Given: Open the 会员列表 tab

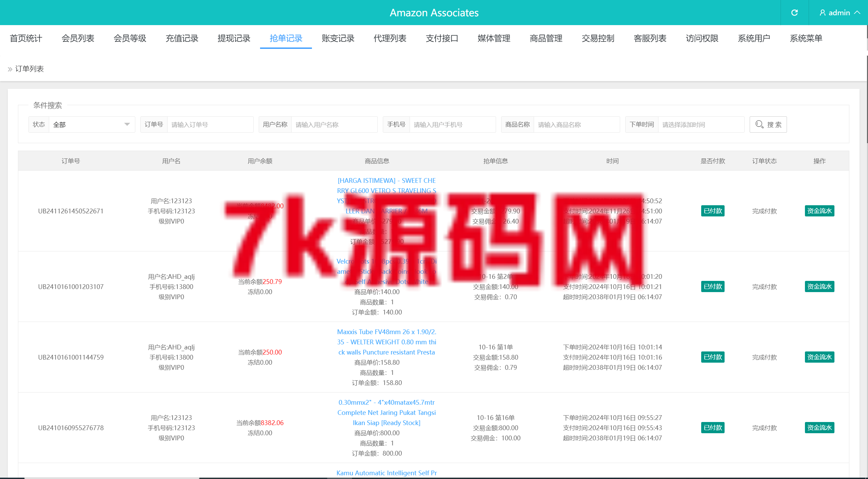Looking at the screenshot, I should pyautogui.click(x=78, y=38).
